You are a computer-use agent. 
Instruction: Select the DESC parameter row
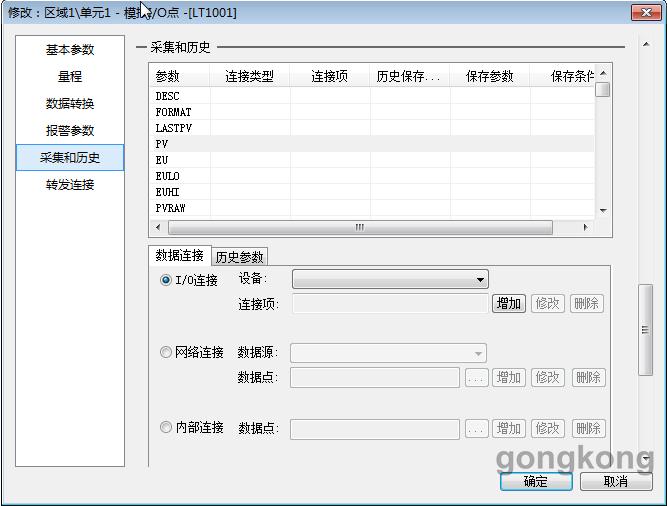pyautogui.click(x=372, y=96)
